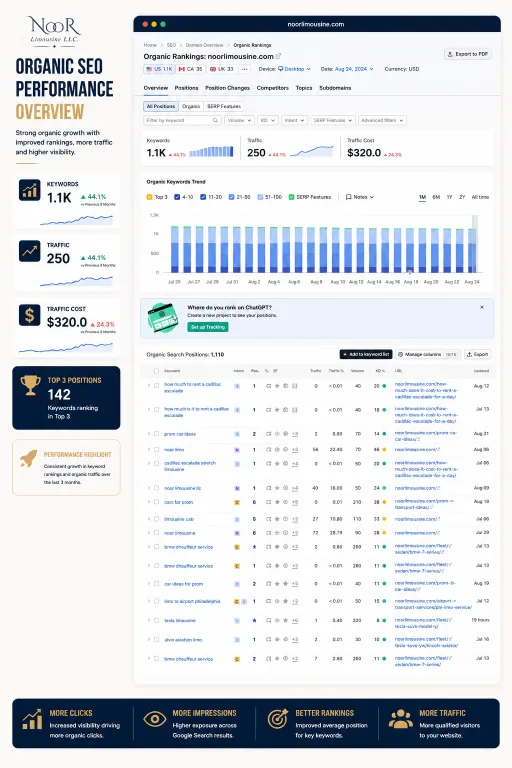The image size is (512, 768).
Task: Toggle the 4-10 positions checkbox
Action: (177, 197)
